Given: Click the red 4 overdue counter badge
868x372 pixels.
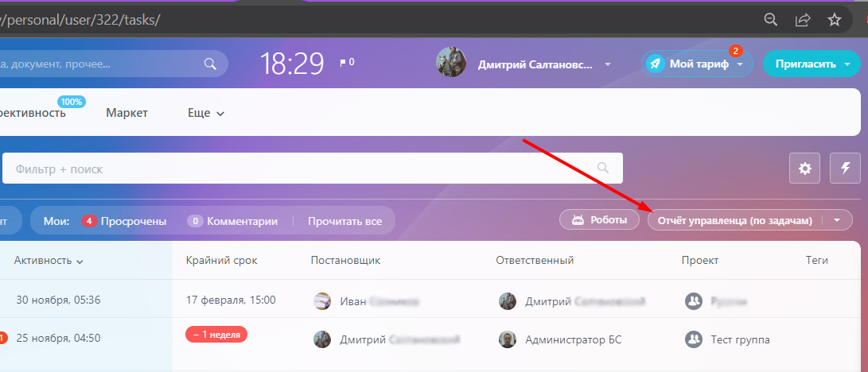Looking at the screenshot, I should (89, 221).
